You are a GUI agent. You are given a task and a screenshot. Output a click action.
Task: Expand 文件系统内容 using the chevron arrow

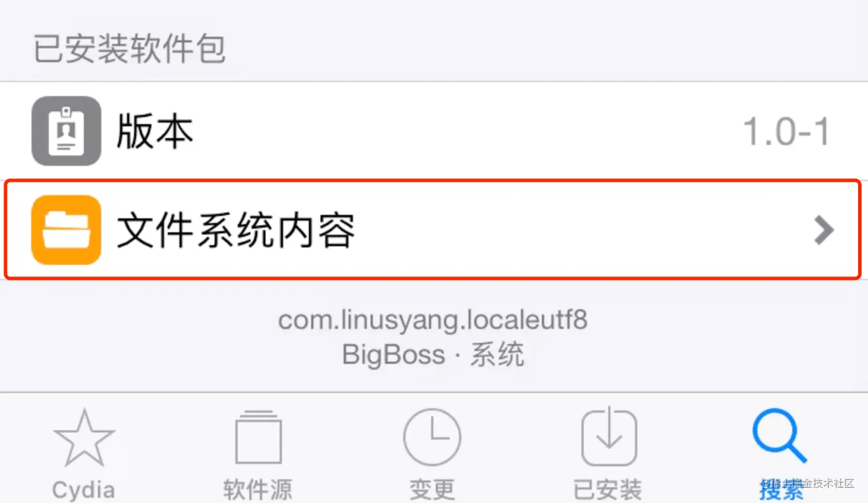pyautogui.click(x=824, y=231)
